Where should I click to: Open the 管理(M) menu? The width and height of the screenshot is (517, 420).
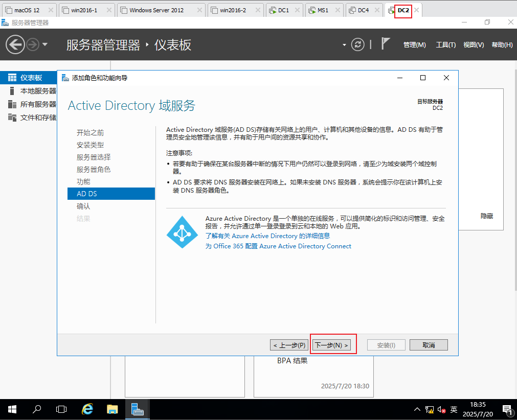[414, 45]
